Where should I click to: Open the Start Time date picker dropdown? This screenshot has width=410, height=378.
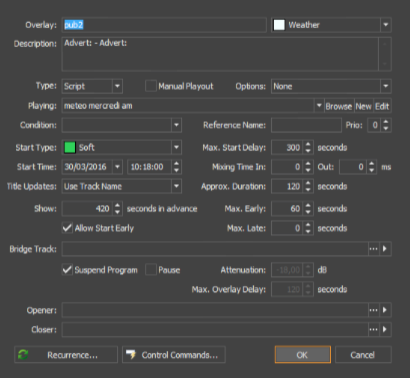[117, 167]
